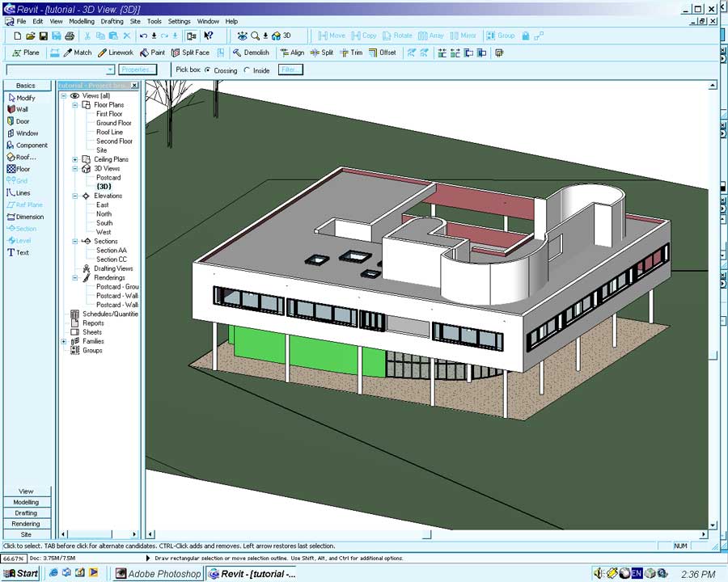Open the File menu
728x582 pixels.
pos(21,21)
